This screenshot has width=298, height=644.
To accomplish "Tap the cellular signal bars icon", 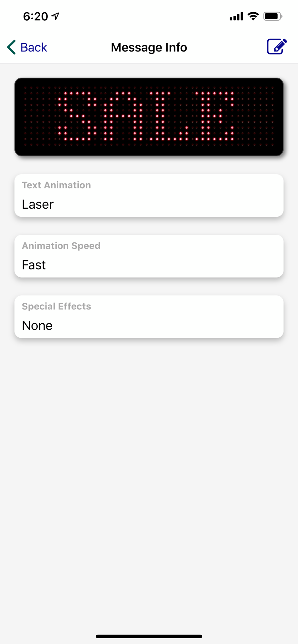I will coord(236,16).
